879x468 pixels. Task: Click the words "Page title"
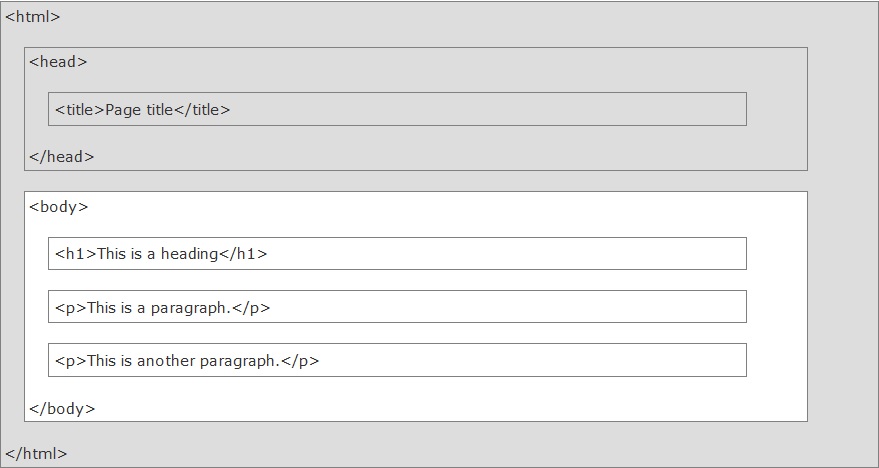[x=139, y=110]
